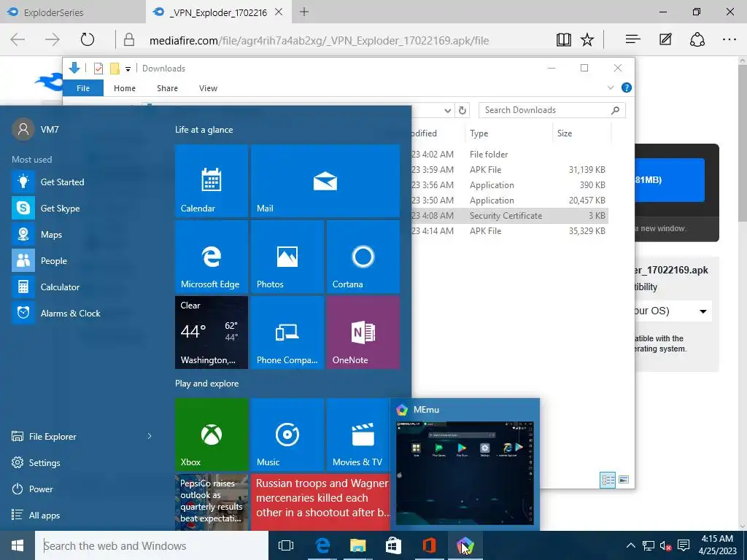Open the Photos tile

(287, 257)
